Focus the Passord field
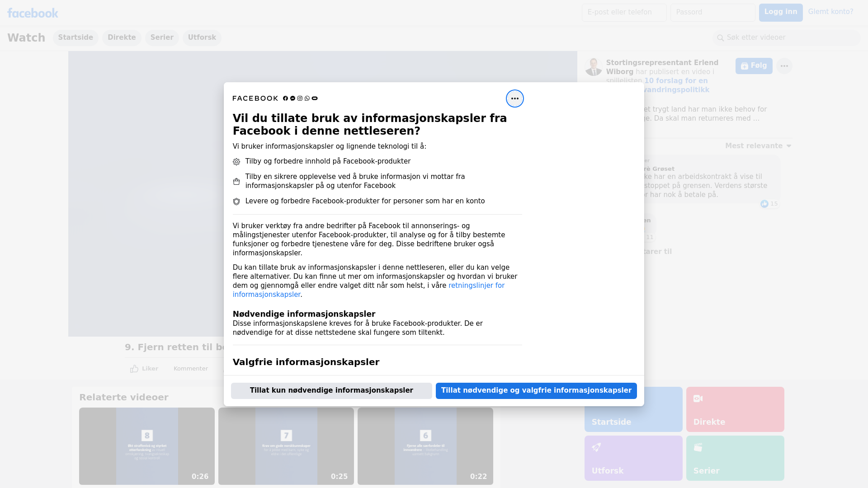 point(712,13)
